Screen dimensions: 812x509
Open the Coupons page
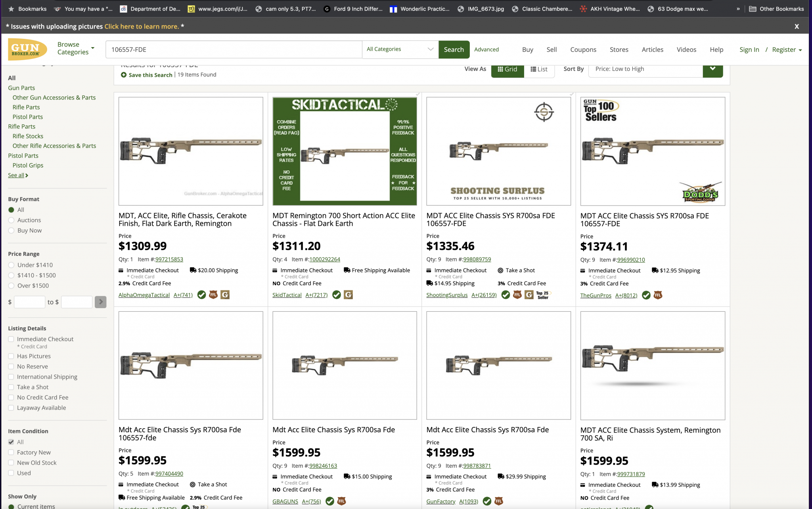pos(583,50)
